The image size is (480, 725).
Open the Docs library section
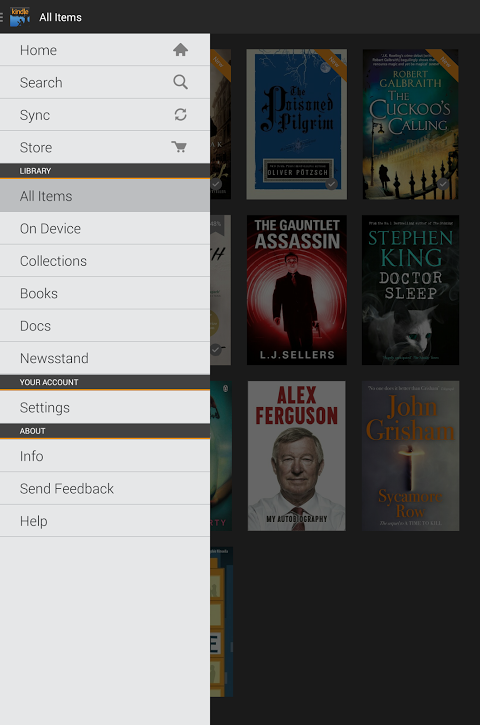tap(105, 326)
